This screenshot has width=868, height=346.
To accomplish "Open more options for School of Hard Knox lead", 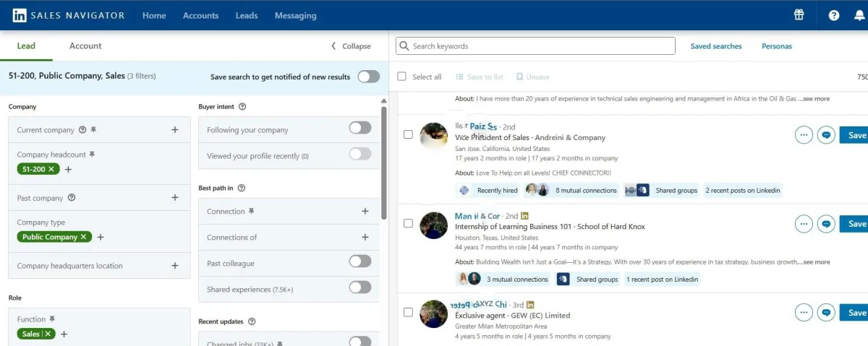I will 804,224.
